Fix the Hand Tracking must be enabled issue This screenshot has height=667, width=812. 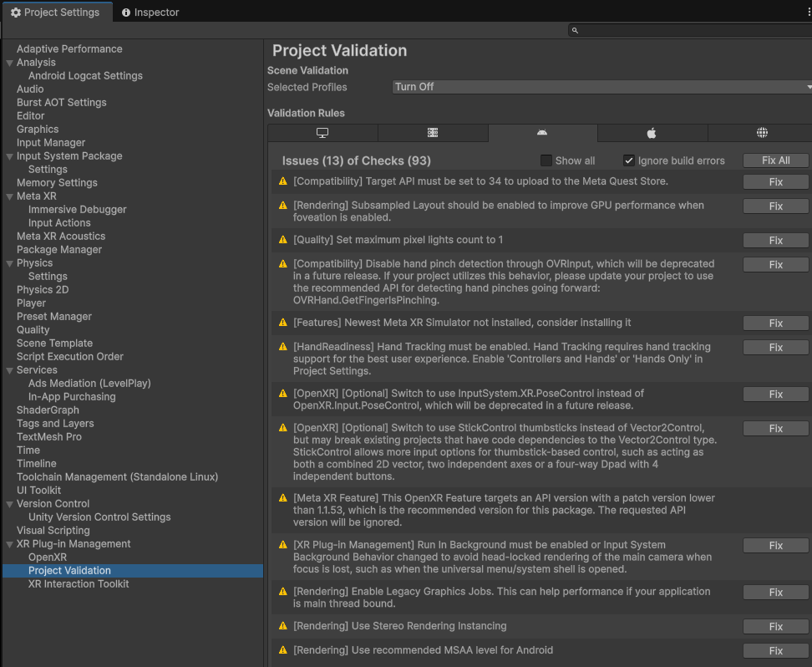click(x=775, y=347)
